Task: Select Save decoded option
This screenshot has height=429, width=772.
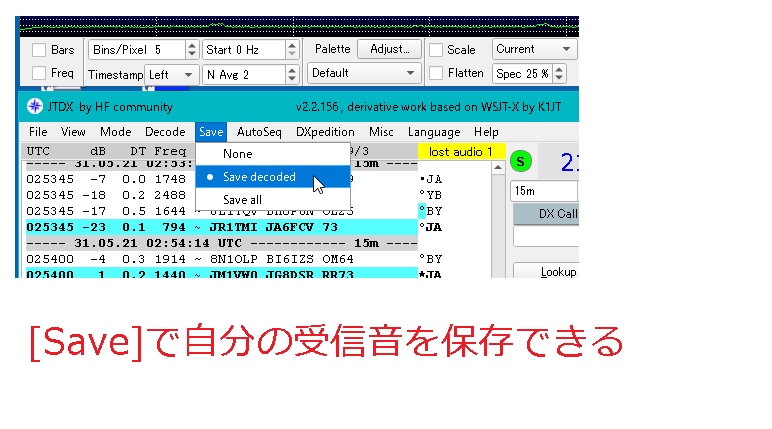Action: [273, 177]
